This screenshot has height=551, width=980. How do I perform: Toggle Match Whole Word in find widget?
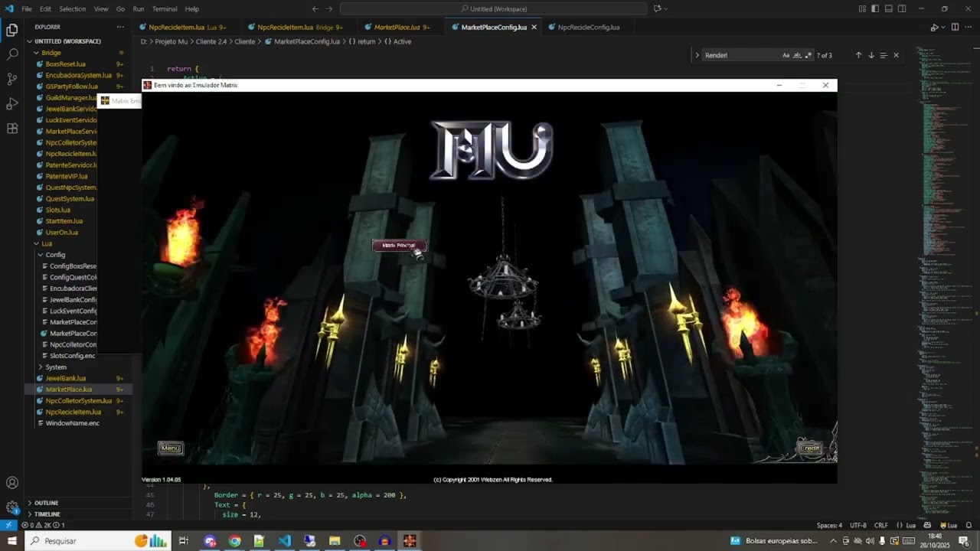click(x=797, y=55)
